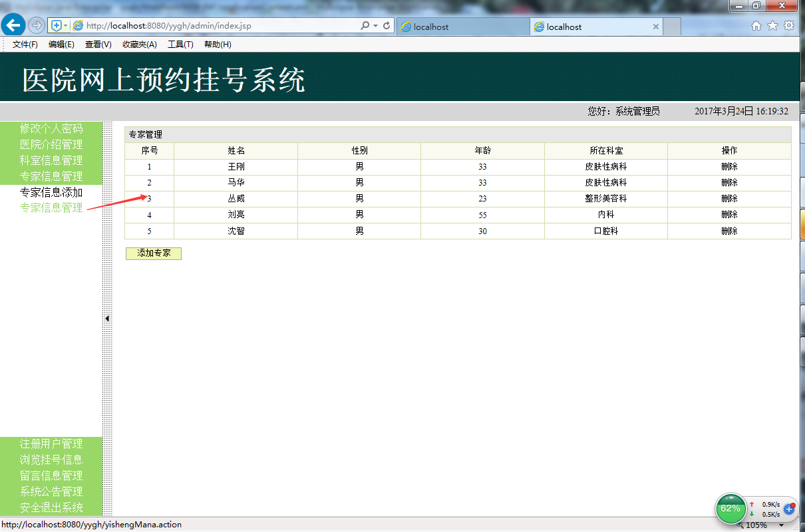The image size is (805, 532).
Task: Open the 工具(T) menu
Action: click(x=180, y=45)
